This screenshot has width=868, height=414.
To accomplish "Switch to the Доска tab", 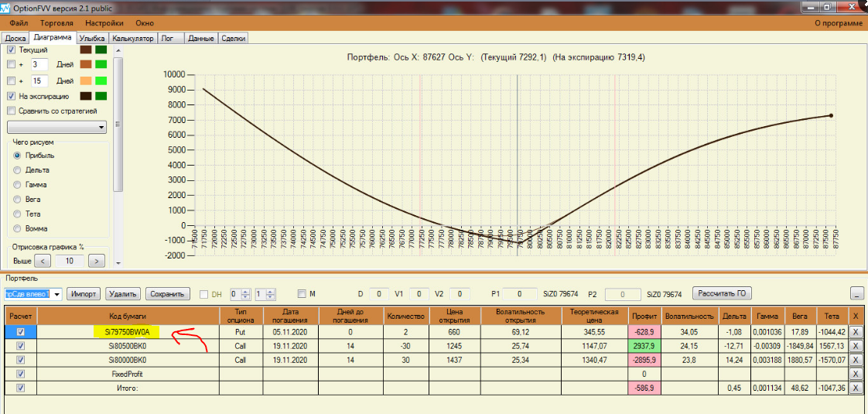I will [15, 39].
